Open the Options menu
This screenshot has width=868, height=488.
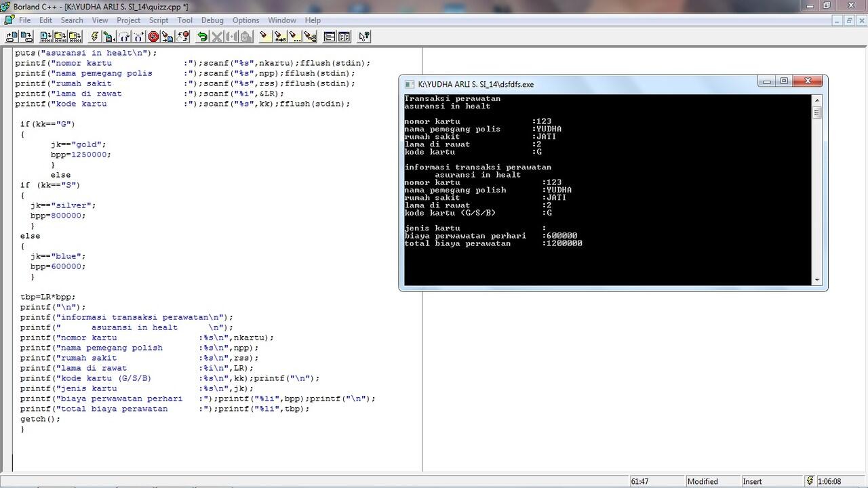point(245,20)
